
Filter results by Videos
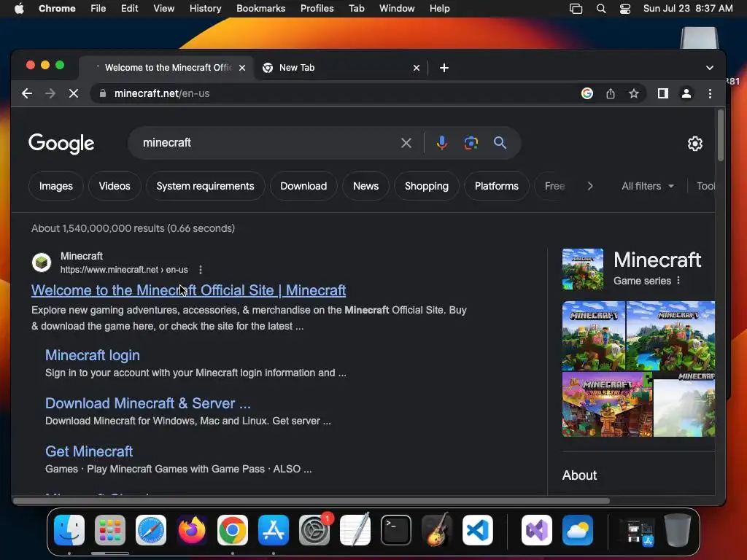pyautogui.click(x=115, y=186)
